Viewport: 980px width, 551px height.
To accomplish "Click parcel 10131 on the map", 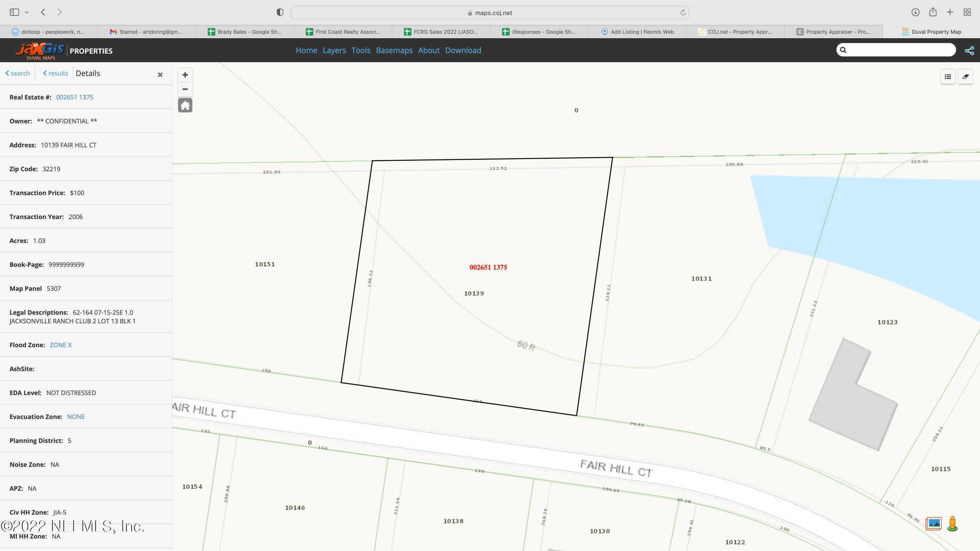I will 701,278.
